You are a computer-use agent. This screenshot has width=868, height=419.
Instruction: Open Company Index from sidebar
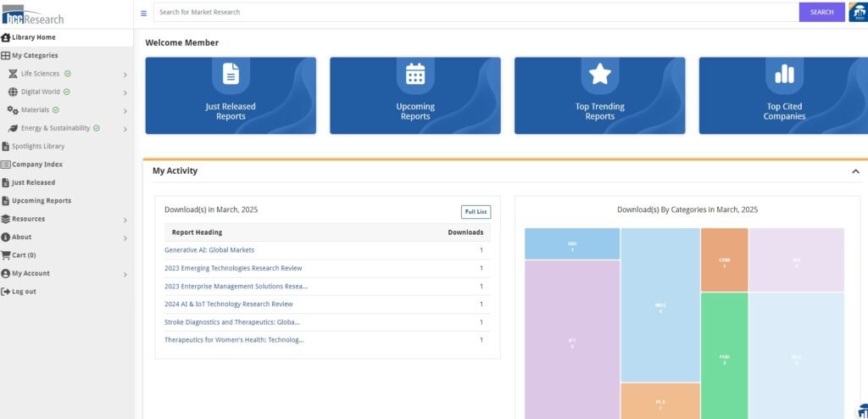pos(36,165)
